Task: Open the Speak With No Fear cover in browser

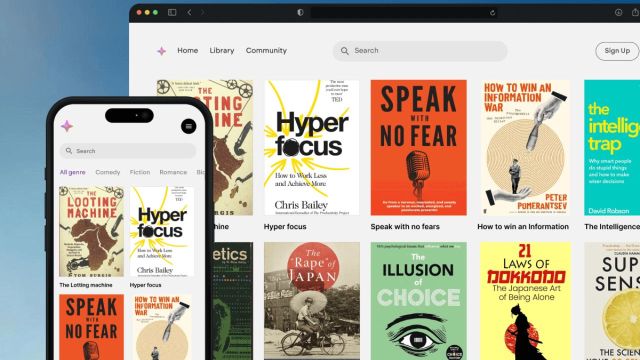Action: click(x=418, y=147)
